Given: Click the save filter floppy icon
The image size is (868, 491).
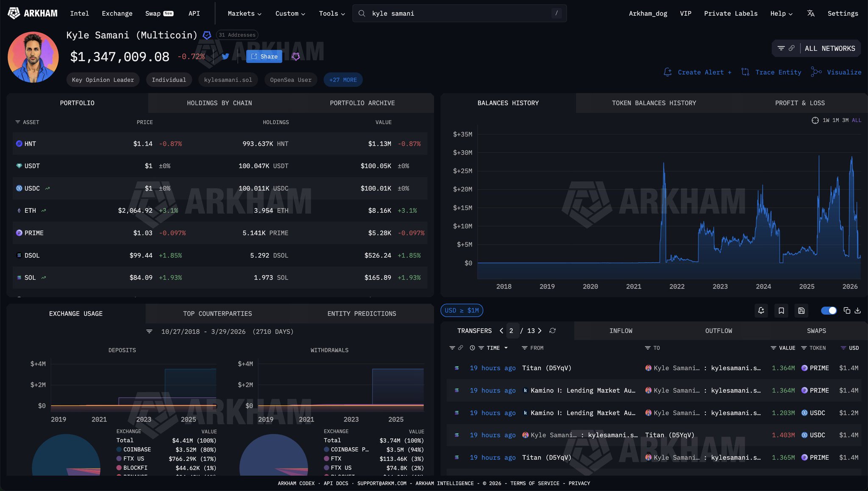Looking at the screenshot, I should click(x=801, y=311).
